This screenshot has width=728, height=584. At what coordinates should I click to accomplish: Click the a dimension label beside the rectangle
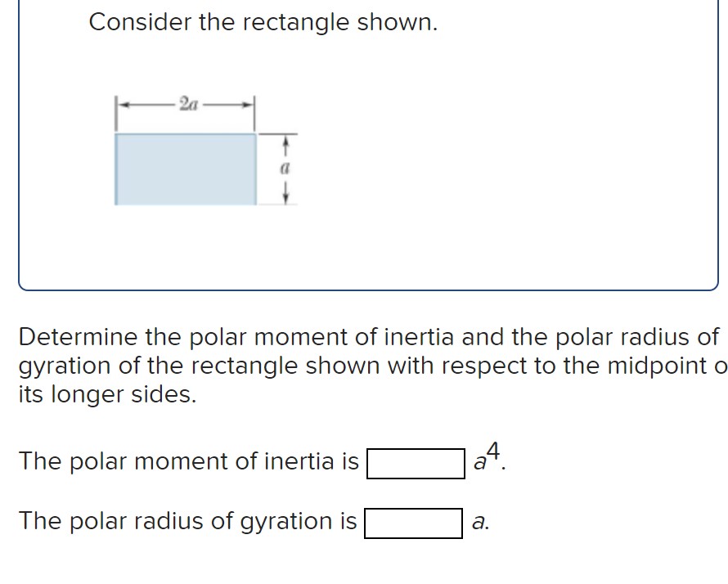pyautogui.click(x=285, y=168)
